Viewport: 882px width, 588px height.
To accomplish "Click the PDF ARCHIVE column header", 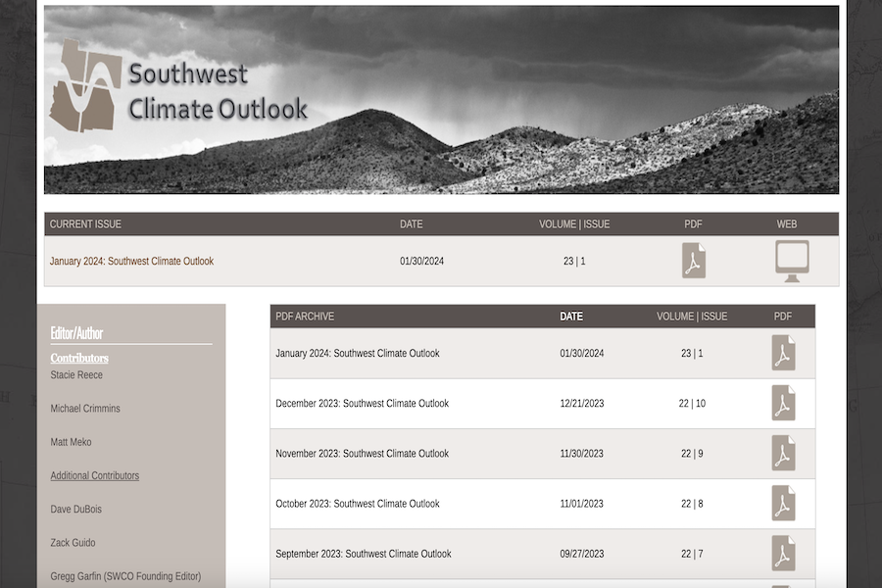I will click(x=305, y=317).
